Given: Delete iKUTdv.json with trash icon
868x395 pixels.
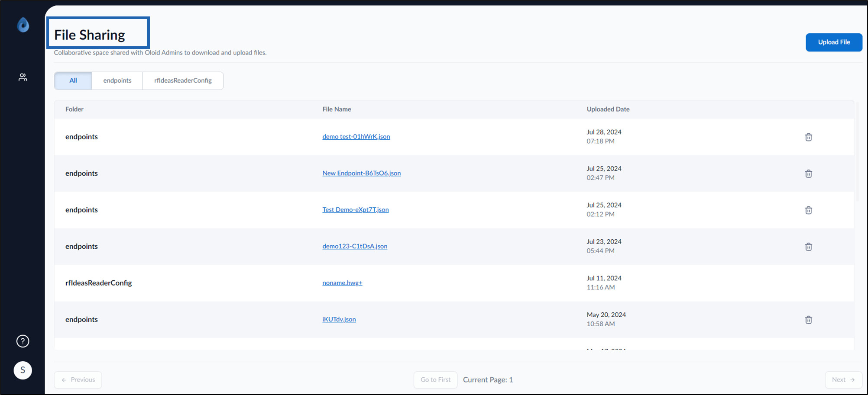Looking at the screenshot, I should (x=808, y=320).
